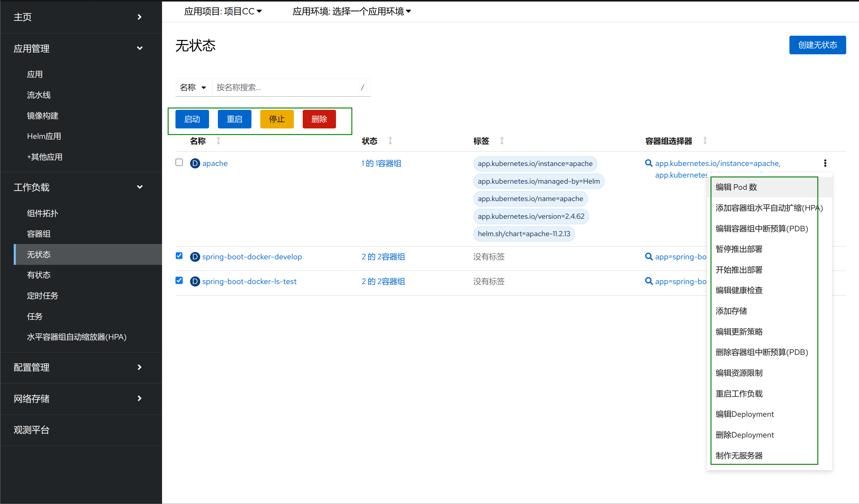Open the 应用项目 项目CC dropdown
Screen dimensions: 859x504
[223, 12]
